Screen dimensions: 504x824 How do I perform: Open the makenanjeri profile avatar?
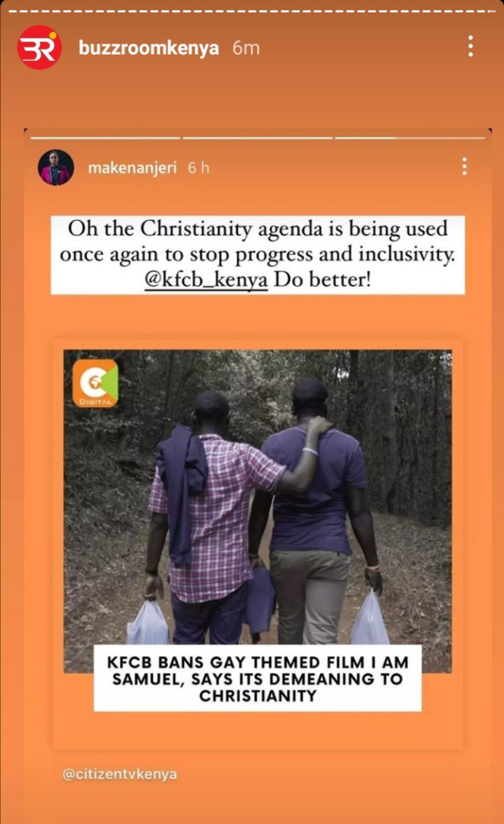coord(56,167)
